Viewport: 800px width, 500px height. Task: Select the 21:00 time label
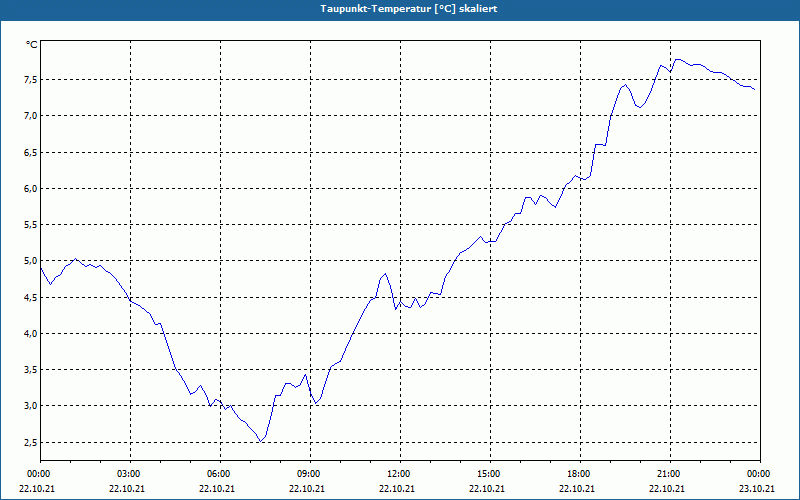668,474
